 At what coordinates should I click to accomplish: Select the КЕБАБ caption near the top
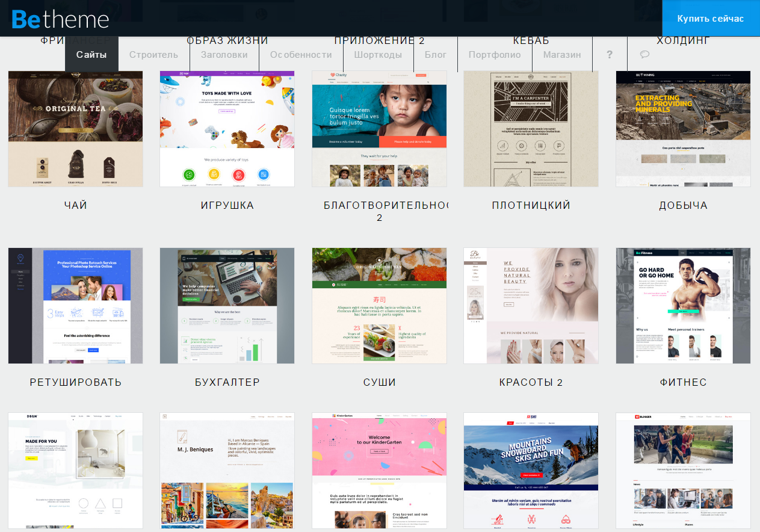[x=531, y=41]
